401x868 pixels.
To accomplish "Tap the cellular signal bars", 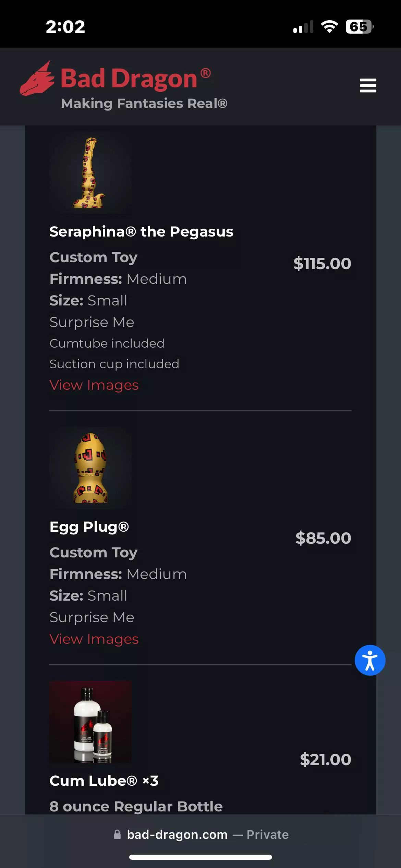I will coord(303,27).
